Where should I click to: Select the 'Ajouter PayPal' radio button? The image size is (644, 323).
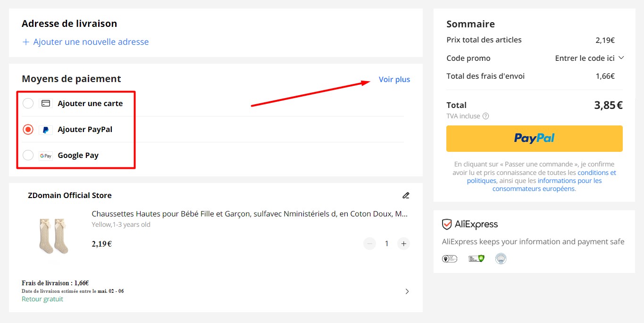28,129
